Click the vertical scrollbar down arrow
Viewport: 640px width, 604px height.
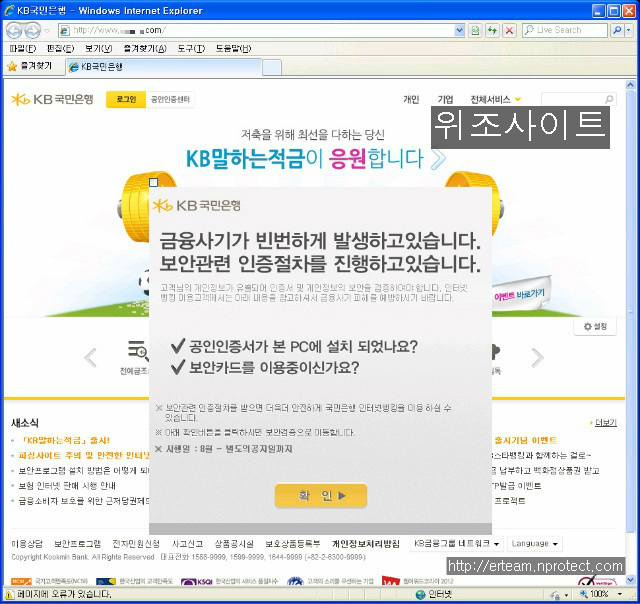[630, 580]
